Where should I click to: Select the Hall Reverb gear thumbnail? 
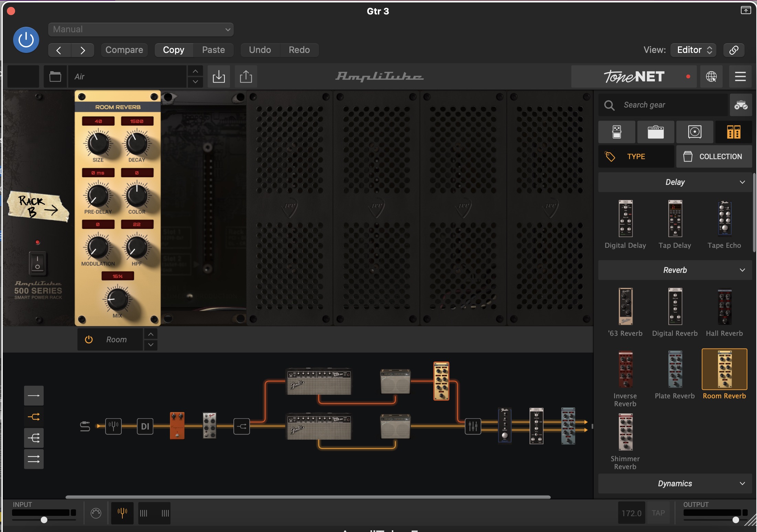coord(724,307)
